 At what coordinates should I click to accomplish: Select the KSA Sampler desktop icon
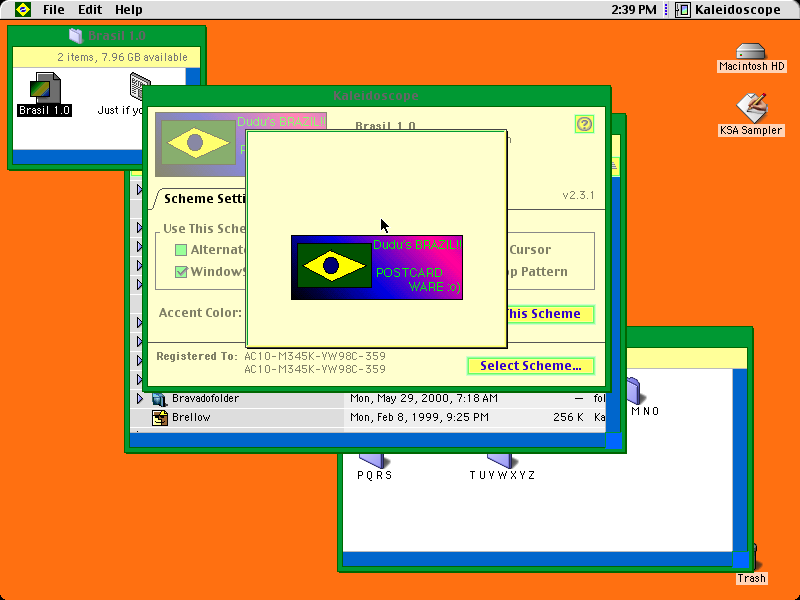pos(752,108)
